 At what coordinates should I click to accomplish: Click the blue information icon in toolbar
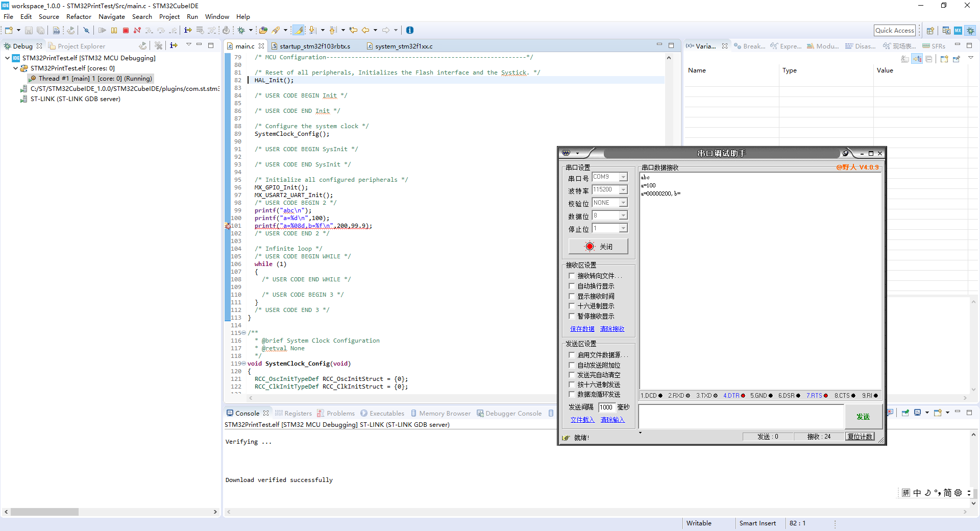coord(409,31)
